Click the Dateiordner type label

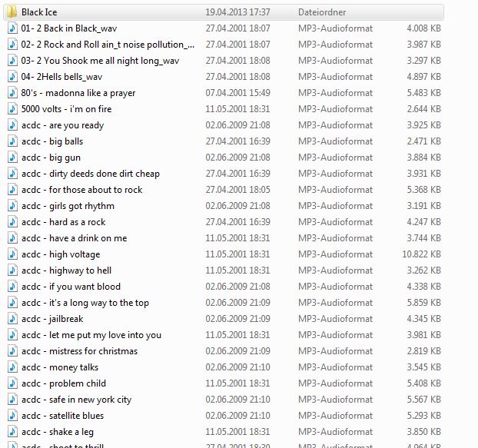322,12
